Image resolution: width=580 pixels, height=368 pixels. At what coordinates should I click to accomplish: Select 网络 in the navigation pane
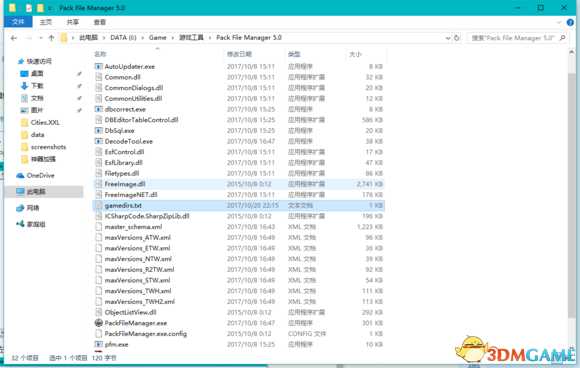pos(33,208)
